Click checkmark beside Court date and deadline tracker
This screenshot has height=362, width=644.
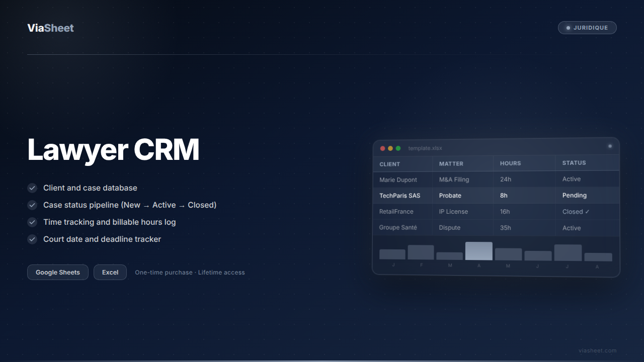coord(32,239)
